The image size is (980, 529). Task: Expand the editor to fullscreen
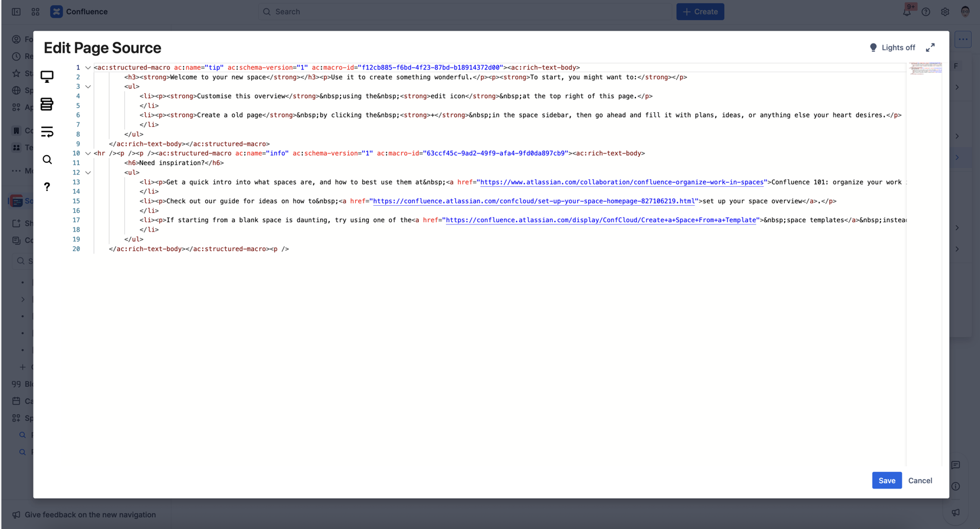click(x=930, y=48)
